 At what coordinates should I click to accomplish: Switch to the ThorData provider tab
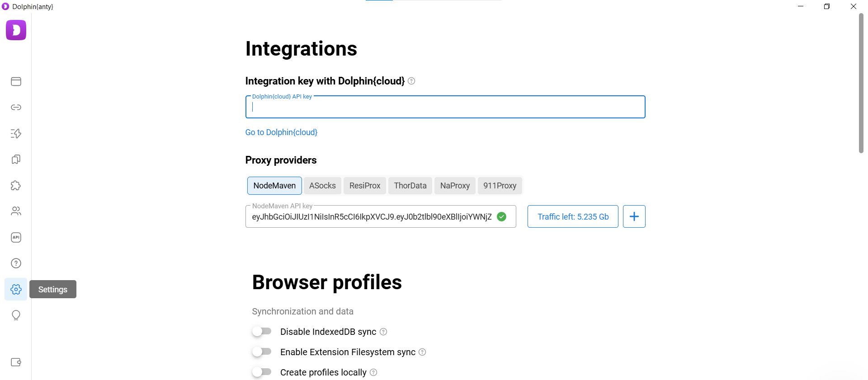[410, 186]
